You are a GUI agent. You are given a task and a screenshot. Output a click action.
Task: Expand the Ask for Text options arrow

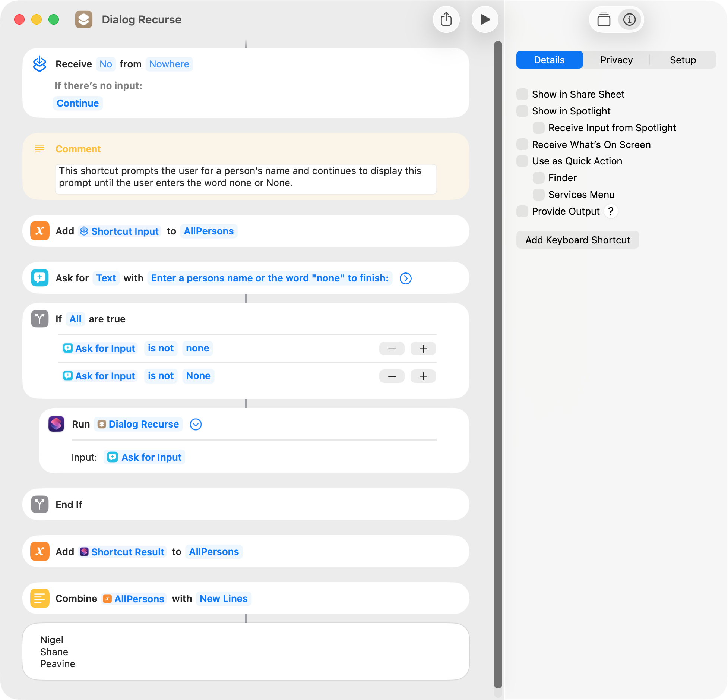coord(405,278)
